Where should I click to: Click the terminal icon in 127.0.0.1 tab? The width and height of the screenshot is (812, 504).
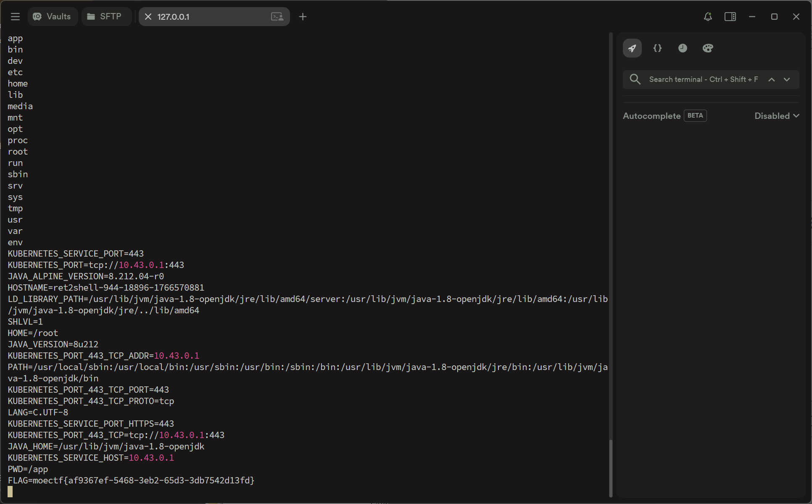(x=277, y=17)
